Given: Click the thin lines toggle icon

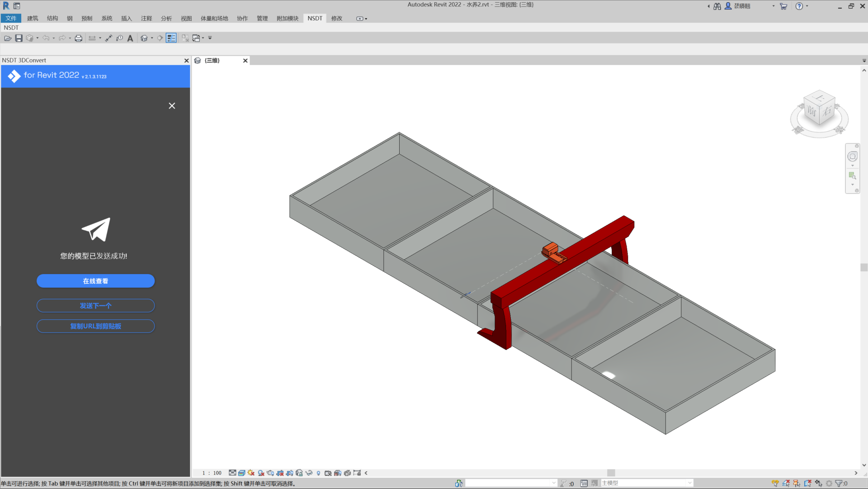Looking at the screenshot, I should click(172, 38).
